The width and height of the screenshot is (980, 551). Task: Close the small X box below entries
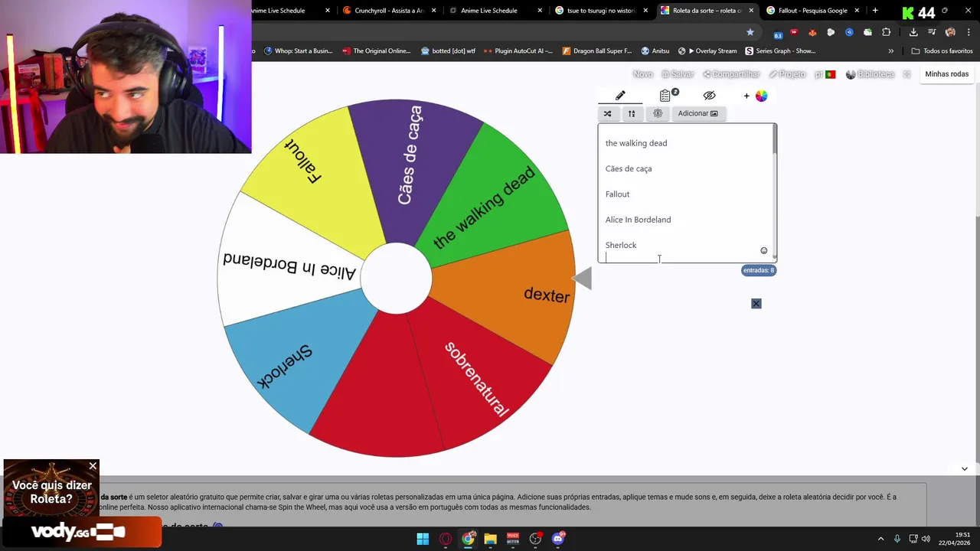click(x=756, y=304)
